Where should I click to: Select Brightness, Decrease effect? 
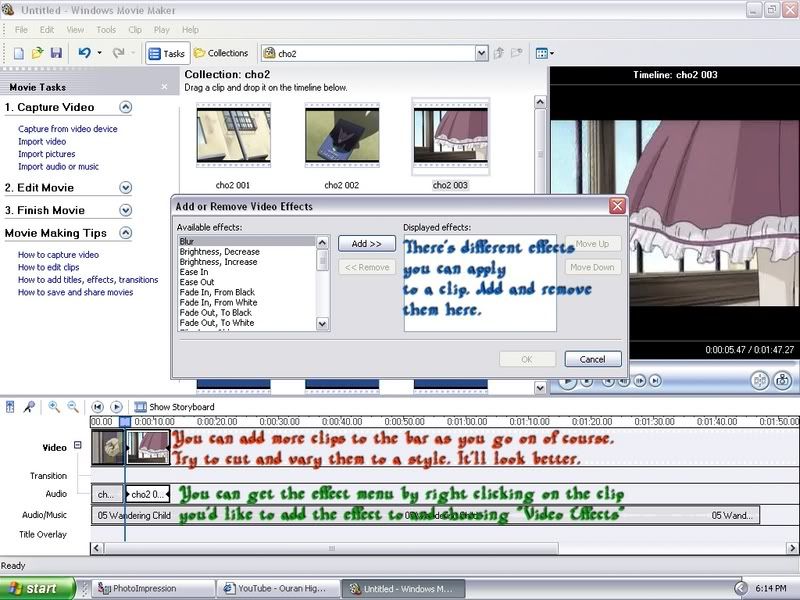pos(219,252)
